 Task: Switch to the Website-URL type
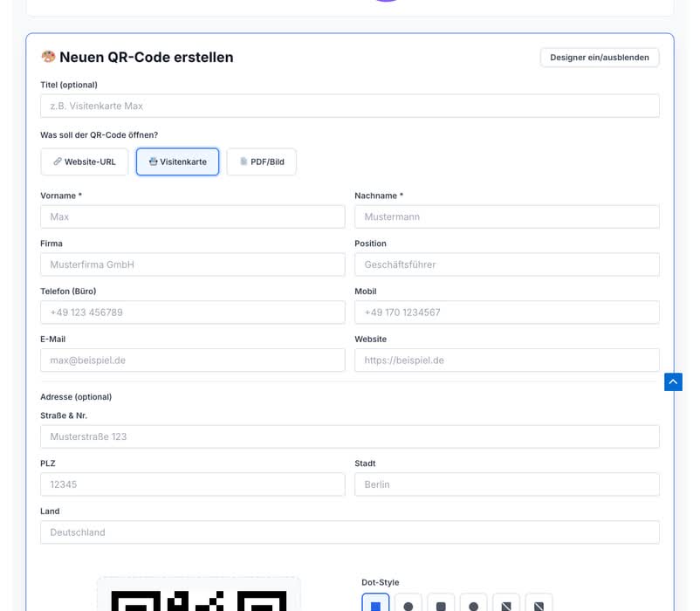tap(85, 161)
